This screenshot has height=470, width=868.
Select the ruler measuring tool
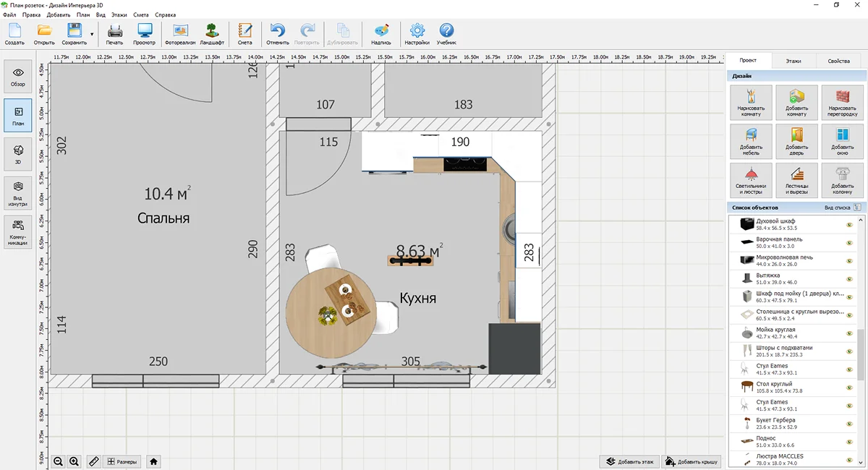click(x=93, y=461)
